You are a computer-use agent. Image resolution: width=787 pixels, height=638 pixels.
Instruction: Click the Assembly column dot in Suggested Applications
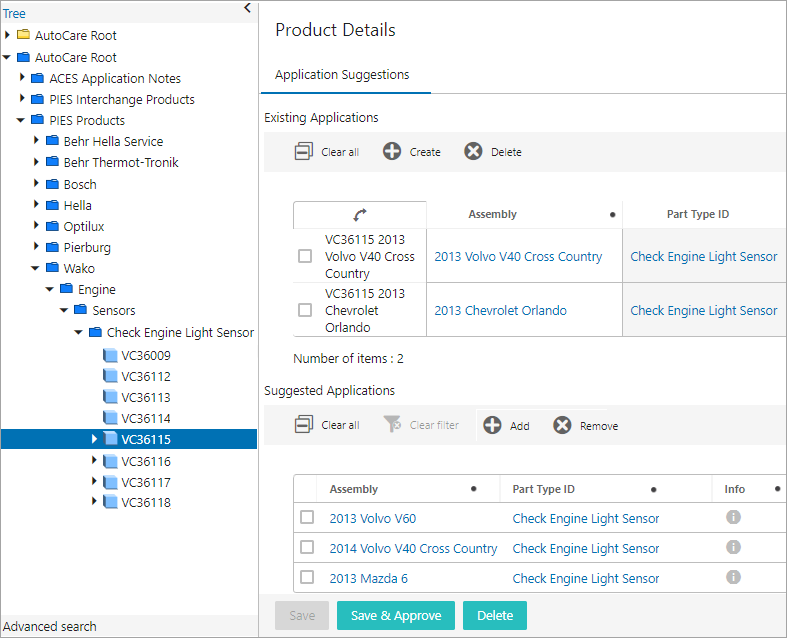click(473, 489)
